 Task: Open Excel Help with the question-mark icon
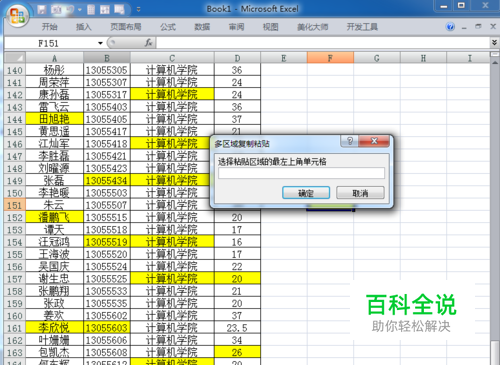point(450,27)
